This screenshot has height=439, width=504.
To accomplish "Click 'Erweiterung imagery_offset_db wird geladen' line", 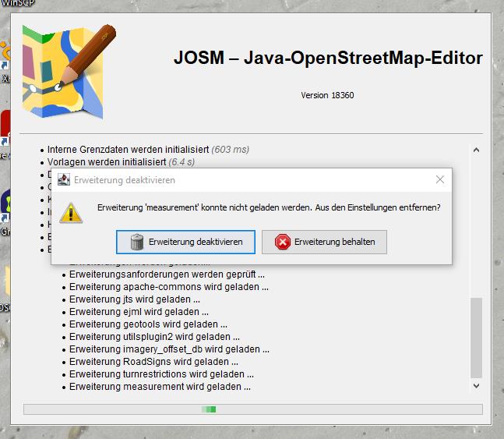I will [x=170, y=349].
